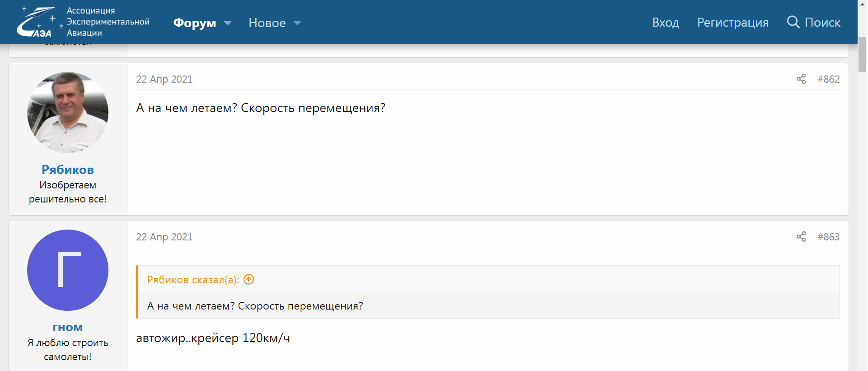Open the Форум navigation item
The height and width of the screenshot is (371, 868).
point(194,23)
